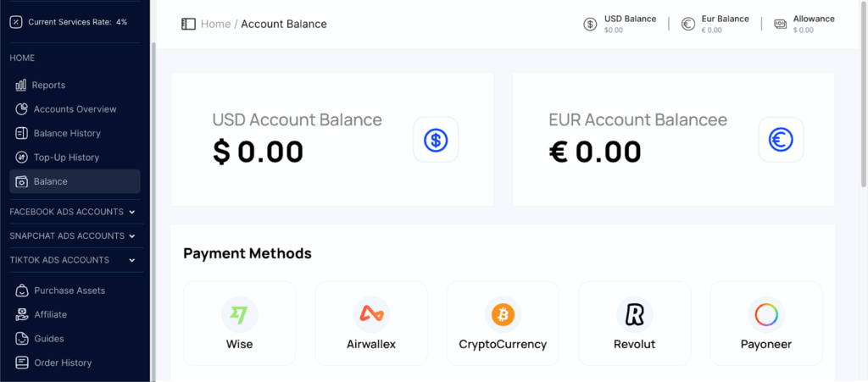
Task: Click the blue dollar icon in USD card
Action: 436,140
